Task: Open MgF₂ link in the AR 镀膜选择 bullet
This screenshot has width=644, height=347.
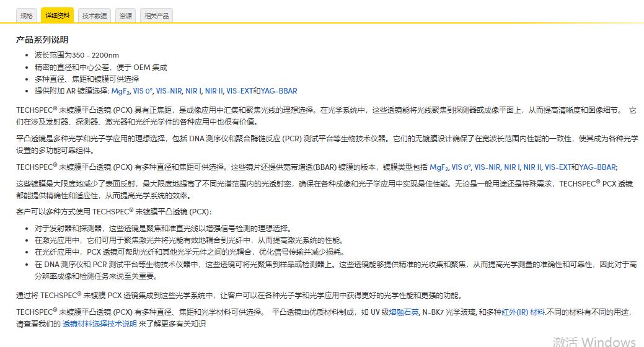Action: [120, 91]
